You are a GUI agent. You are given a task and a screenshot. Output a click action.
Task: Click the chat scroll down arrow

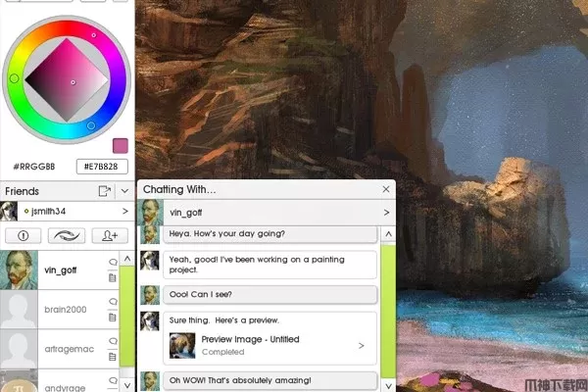388,385
